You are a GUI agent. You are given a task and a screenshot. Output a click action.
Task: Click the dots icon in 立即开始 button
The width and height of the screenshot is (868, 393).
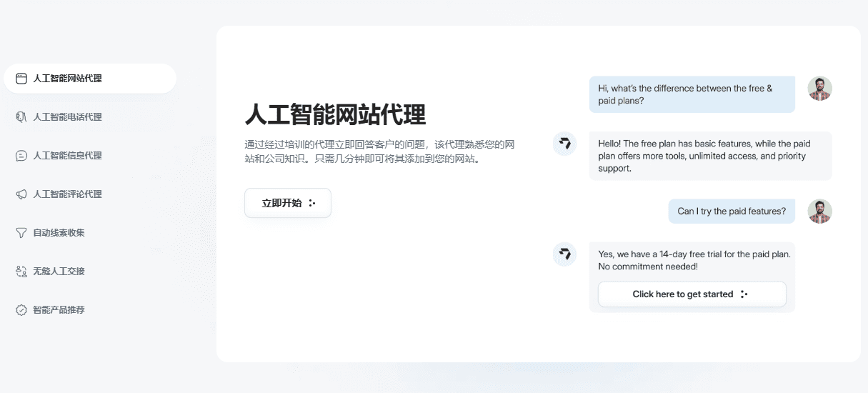coord(311,203)
